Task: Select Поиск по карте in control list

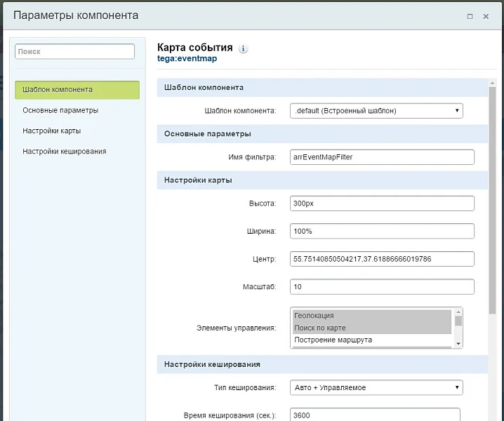Action: pos(372,328)
